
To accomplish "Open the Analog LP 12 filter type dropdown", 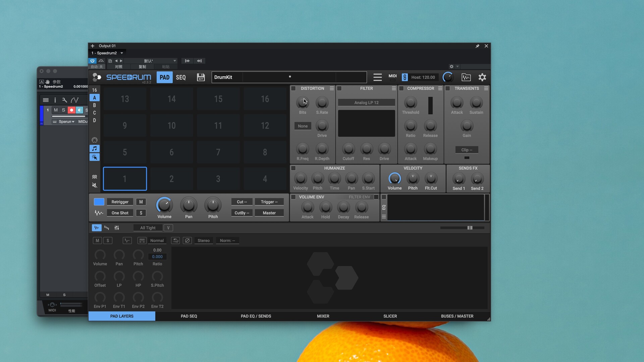I will pyautogui.click(x=366, y=103).
